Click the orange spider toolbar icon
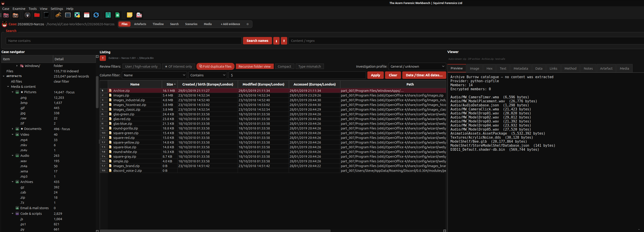Image resolution: width=644 pixels, height=232 pixels. click(x=58, y=15)
